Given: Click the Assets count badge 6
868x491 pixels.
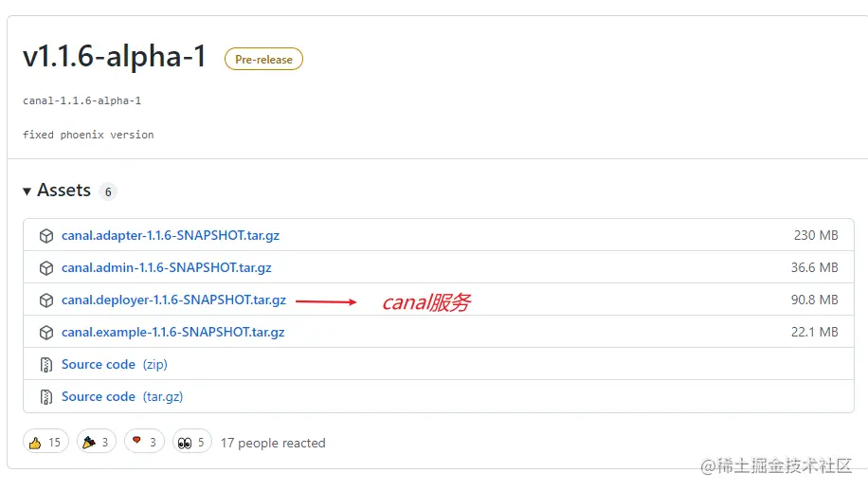Looking at the screenshot, I should 108,192.
